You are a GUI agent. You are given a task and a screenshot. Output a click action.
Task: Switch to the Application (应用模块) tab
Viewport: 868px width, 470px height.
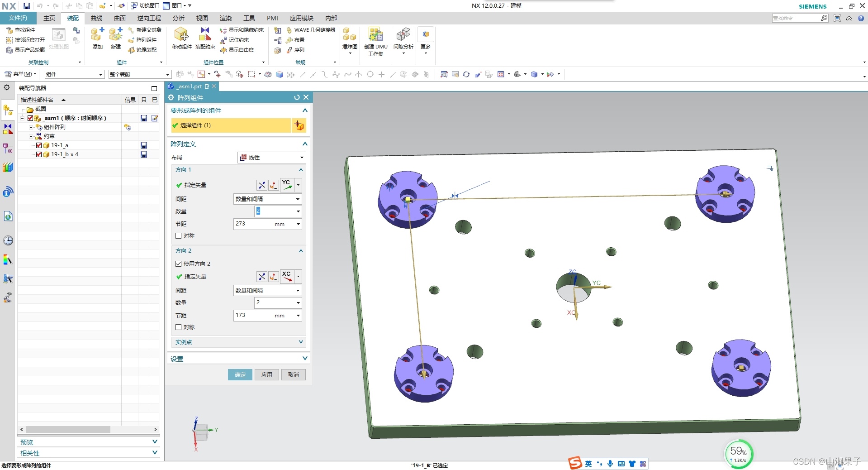coord(301,18)
